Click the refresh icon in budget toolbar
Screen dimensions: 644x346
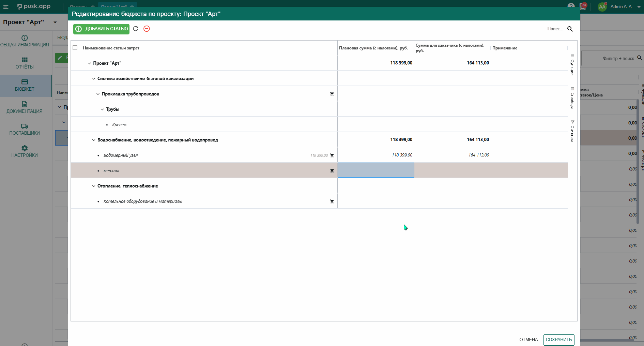136,29
